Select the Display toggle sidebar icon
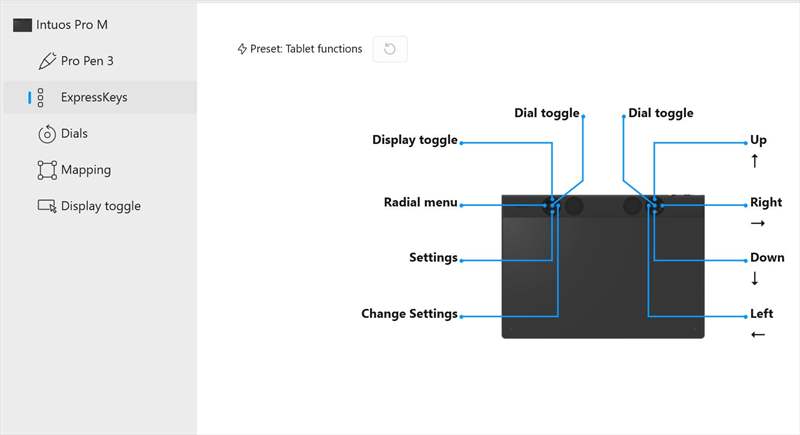 (47, 206)
